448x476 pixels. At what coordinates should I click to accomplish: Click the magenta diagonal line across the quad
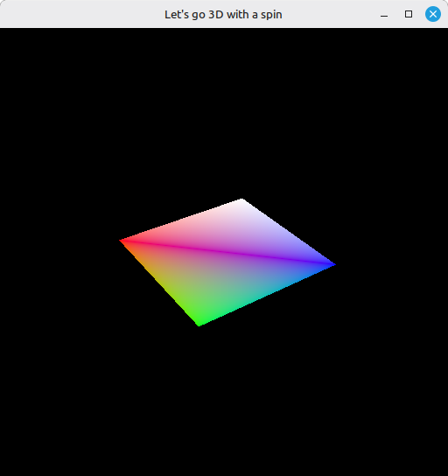(227, 252)
